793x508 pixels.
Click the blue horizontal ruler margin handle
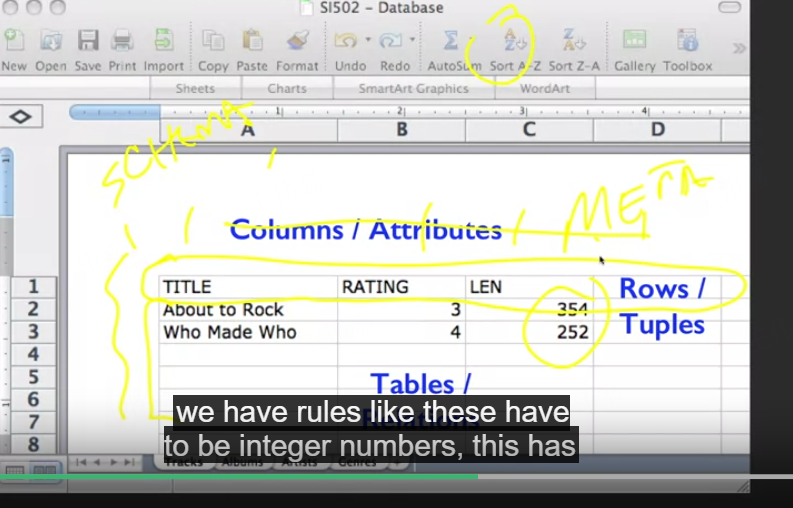[x=115, y=112]
